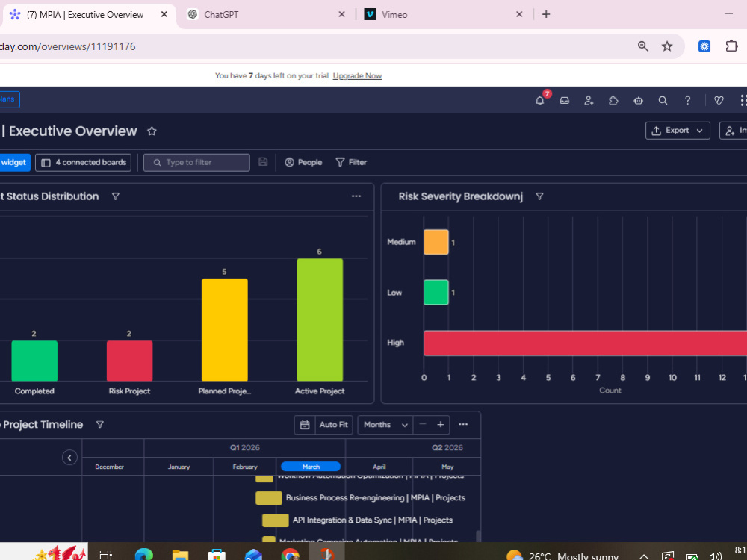Click the red High severity bar
This screenshot has width=747, height=560.
[x=585, y=343]
